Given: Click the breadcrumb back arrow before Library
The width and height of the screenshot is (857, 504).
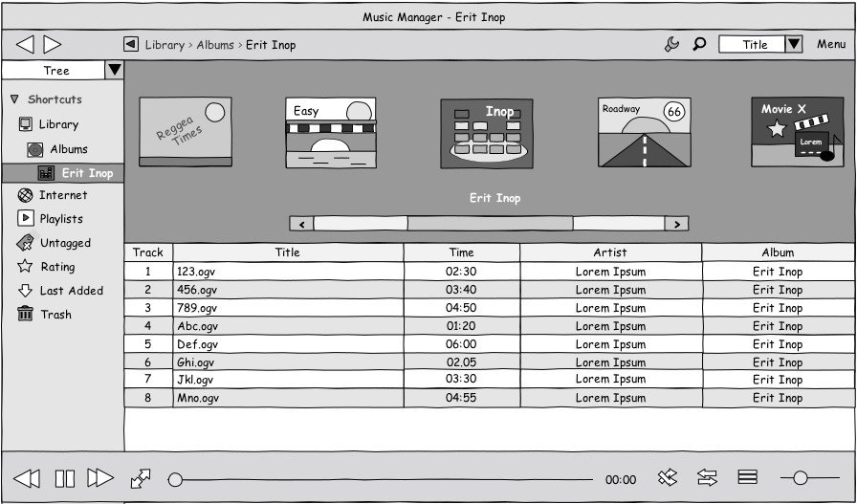Looking at the screenshot, I should (131, 44).
